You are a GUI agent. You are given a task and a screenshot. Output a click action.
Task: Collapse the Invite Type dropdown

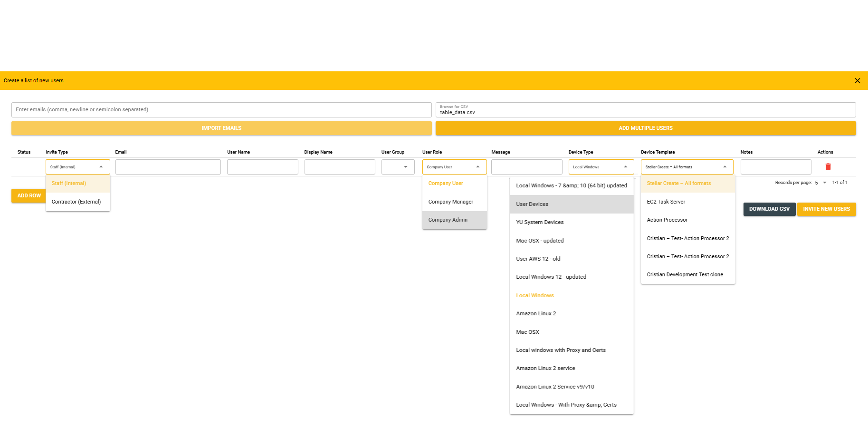click(x=101, y=167)
